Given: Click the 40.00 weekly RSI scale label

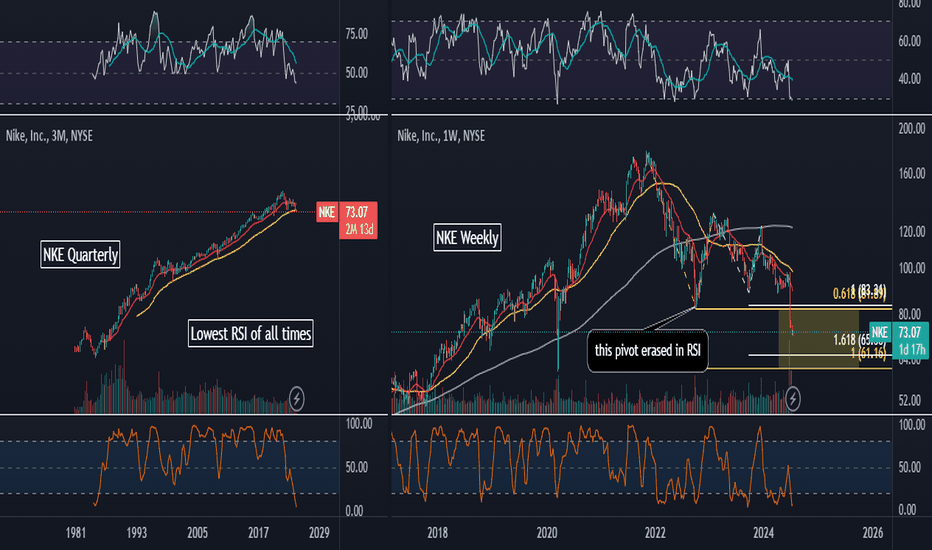Looking at the screenshot, I should (910, 78).
